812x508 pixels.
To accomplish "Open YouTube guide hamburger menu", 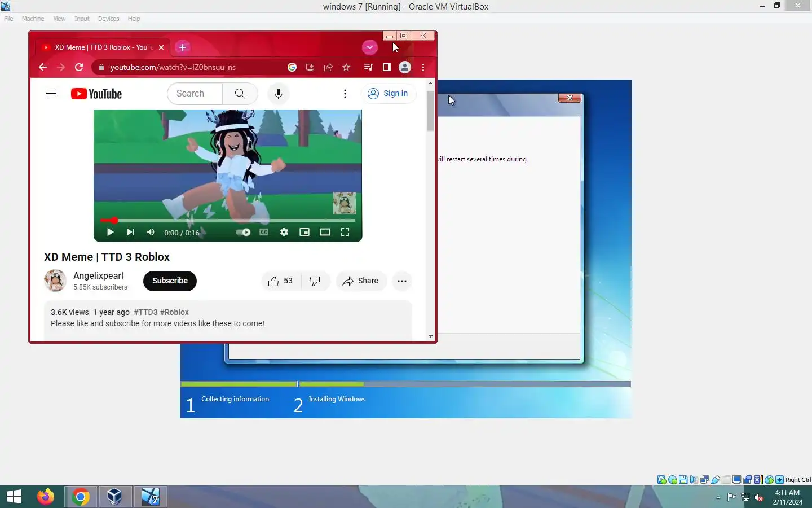I will tap(51, 94).
